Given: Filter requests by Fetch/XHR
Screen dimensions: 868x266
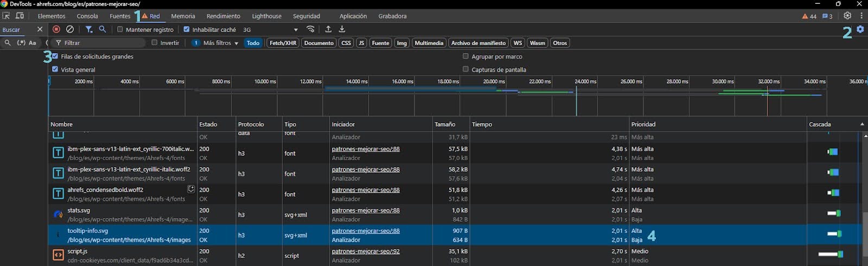Looking at the screenshot, I should 283,43.
